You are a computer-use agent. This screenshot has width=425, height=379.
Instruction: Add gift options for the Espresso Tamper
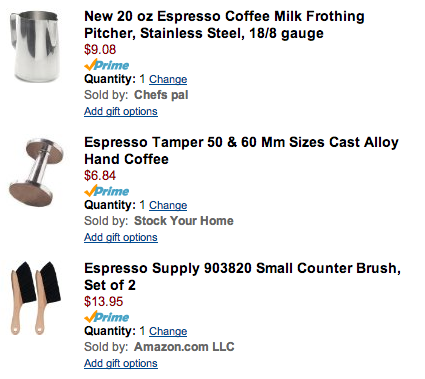coord(121,237)
